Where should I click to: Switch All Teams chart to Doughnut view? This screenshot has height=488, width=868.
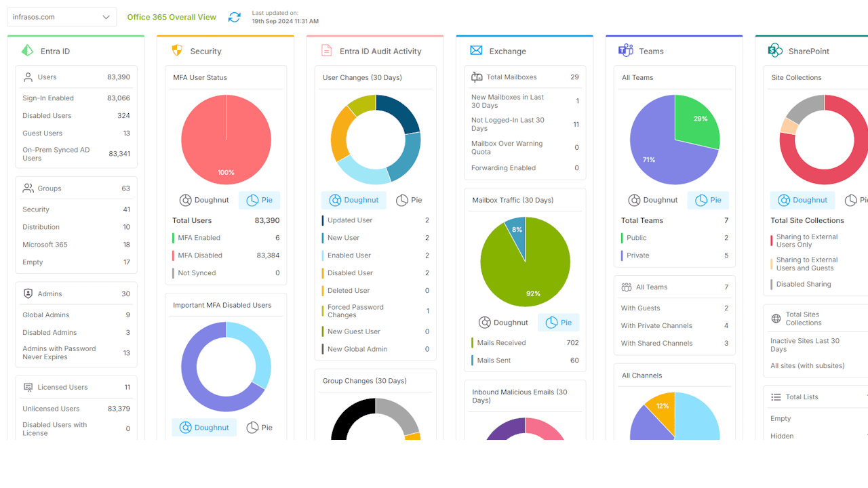click(x=653, y=200)
